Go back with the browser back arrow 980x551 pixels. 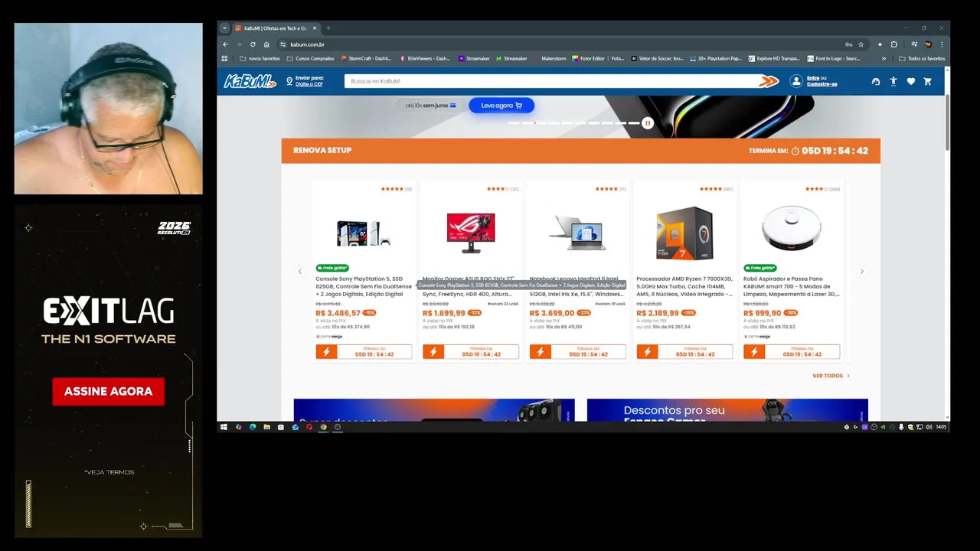point(225,44)
